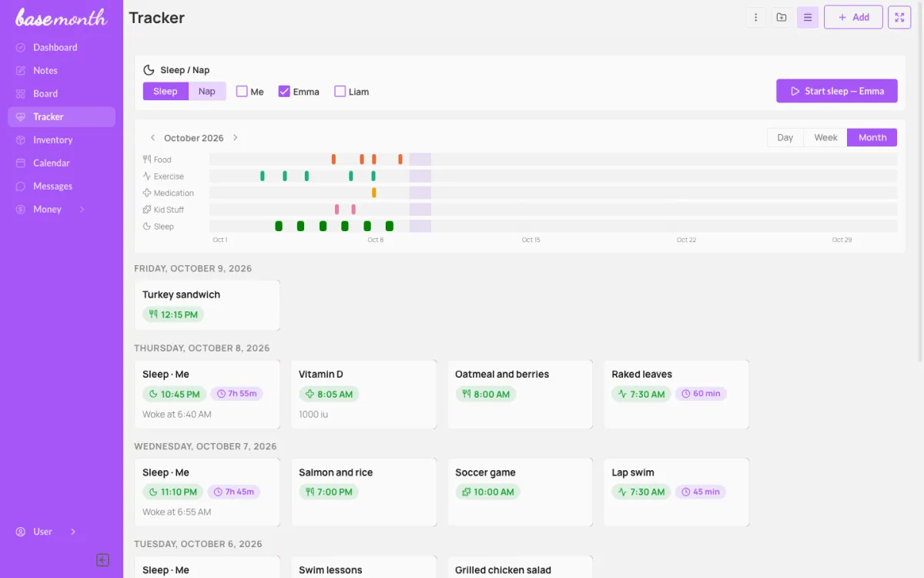Viewport: 924px width, 578px height.
Task: Click the first green Sleep marker
Action: click(279, 227)
